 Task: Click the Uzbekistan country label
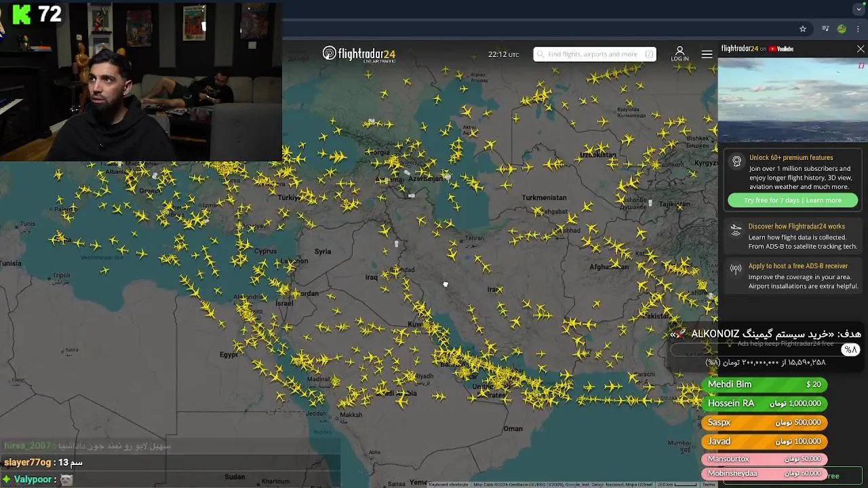(x=598, y=155)
